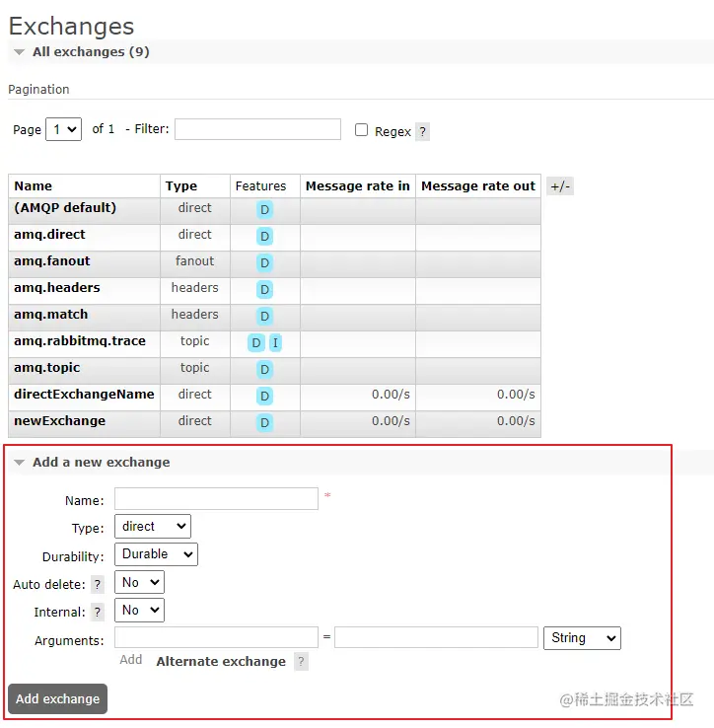Click durable D badge of amq.rabbitmq.trace
This screenshot has height=728, width=714.
point(255,343)
